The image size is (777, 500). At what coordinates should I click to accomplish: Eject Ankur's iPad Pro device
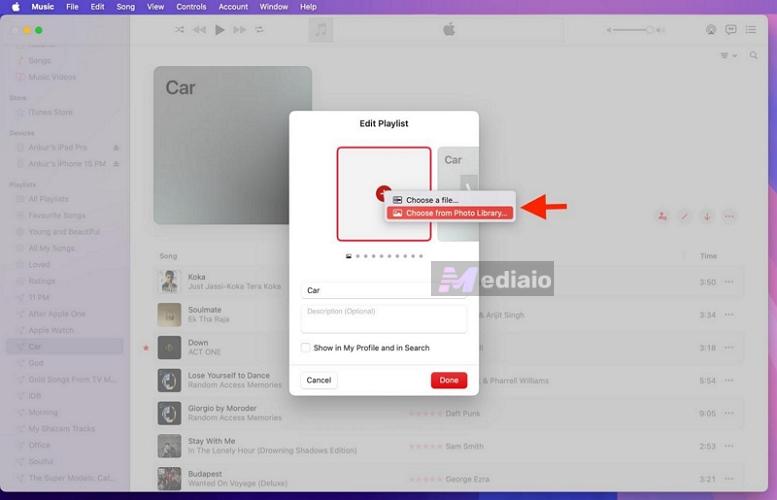tap(116, 148)
